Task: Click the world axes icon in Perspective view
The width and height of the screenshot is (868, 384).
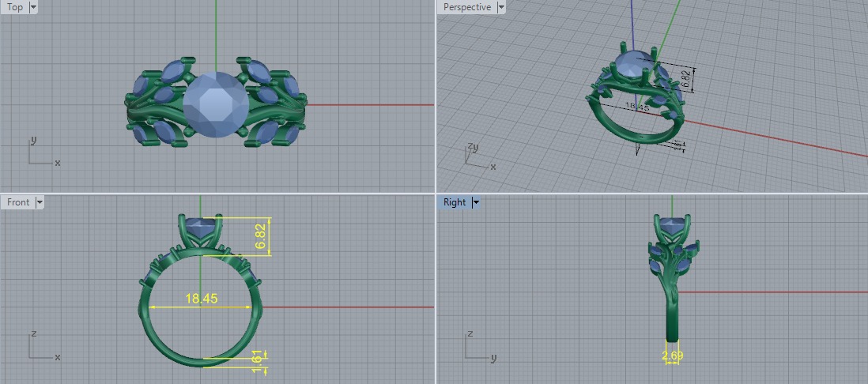Action: (x=479, y=156)
